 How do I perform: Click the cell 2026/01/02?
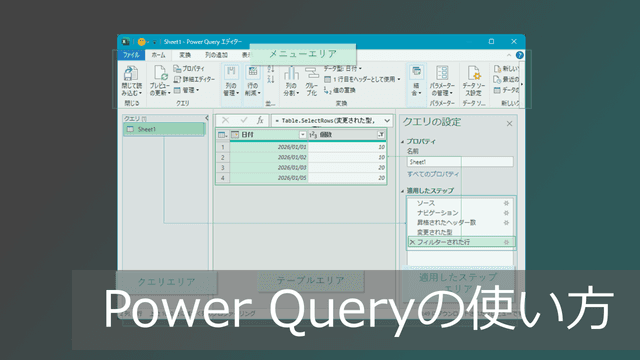coord(269,157)
